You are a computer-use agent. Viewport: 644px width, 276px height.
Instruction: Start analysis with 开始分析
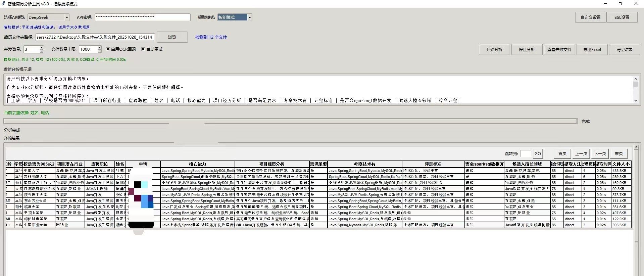(494, 50)
